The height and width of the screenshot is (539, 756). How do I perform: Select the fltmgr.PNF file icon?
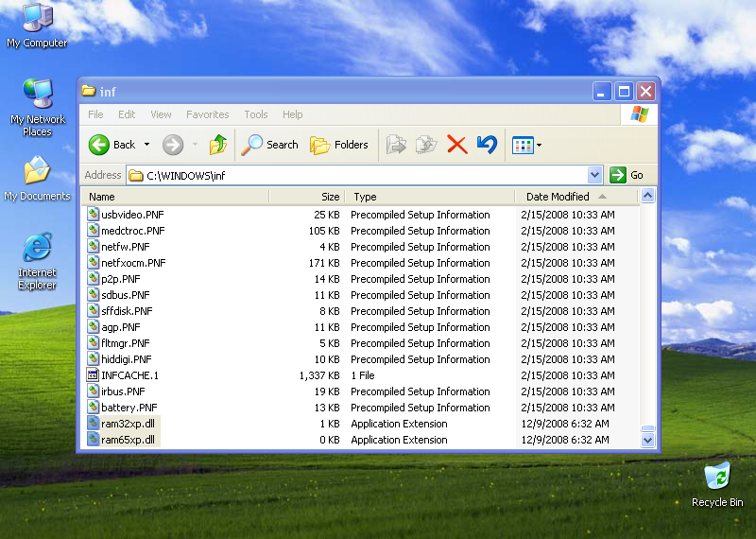coord(93,342)
